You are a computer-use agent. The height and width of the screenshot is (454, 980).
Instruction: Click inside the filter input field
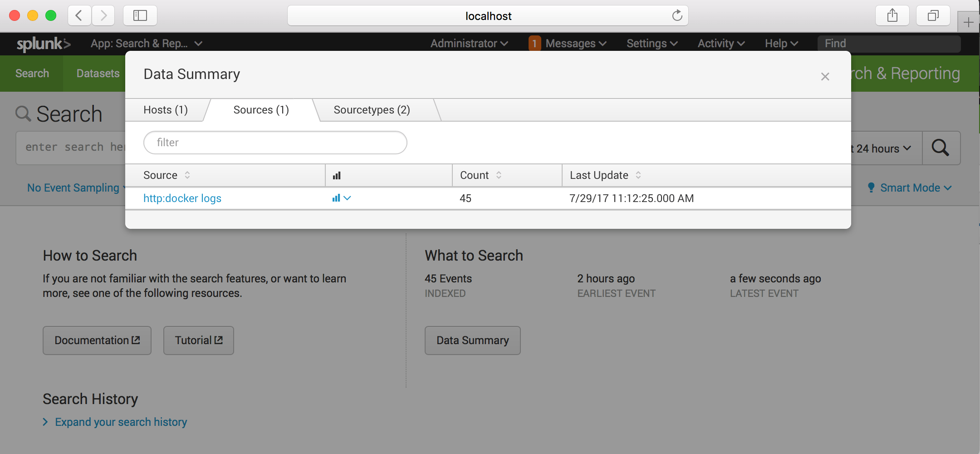click(x=275, y=142)
